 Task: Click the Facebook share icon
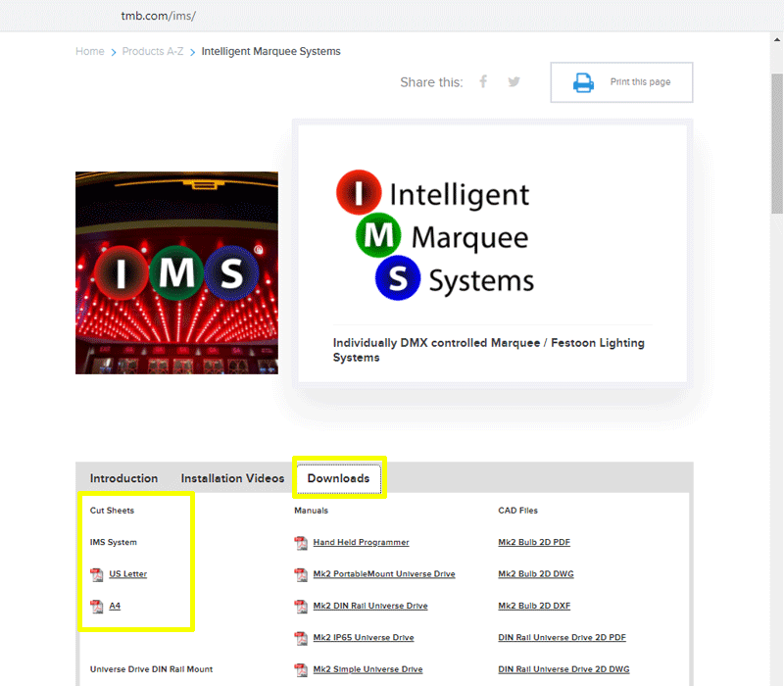tap(483, 82)
